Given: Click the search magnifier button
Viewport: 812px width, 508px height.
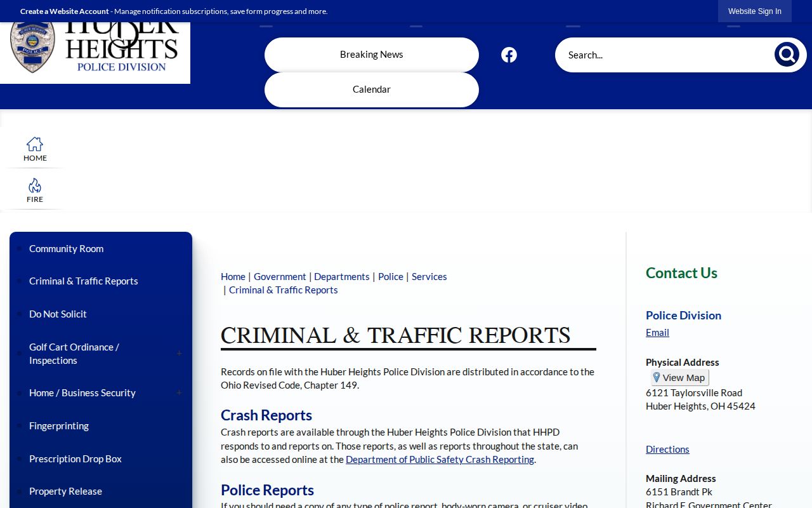Looking at the screenshot, I should [x=787, y=55].
